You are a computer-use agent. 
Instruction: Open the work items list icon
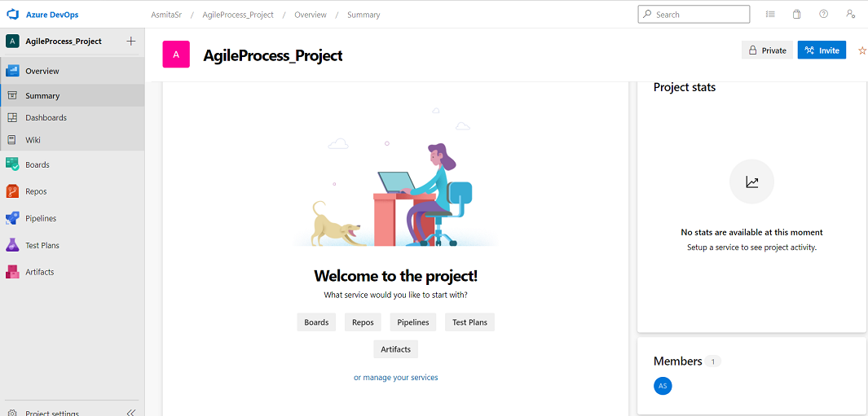pyautogui.click(x=770, y=15)
